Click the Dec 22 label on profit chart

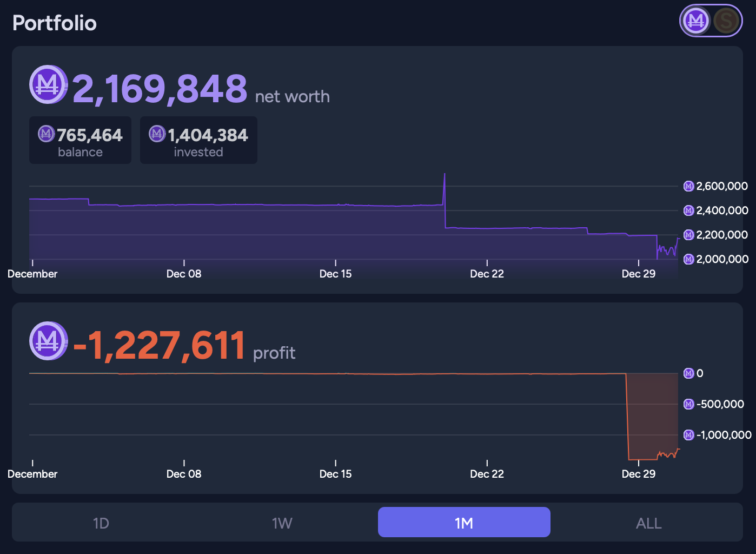(487, 474)
